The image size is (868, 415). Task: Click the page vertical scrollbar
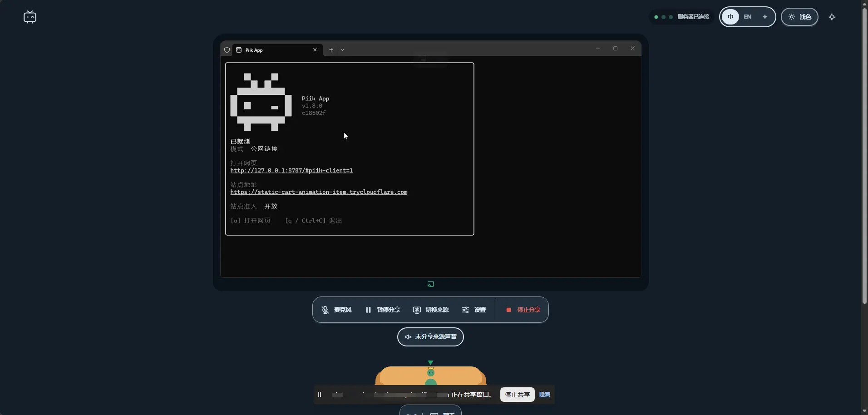pos(864,155)
